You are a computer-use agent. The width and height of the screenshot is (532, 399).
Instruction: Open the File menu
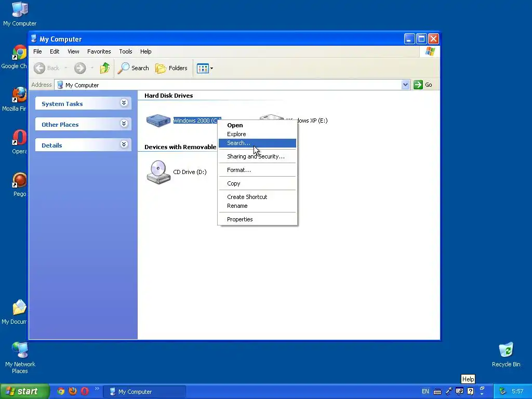[37, 51]
